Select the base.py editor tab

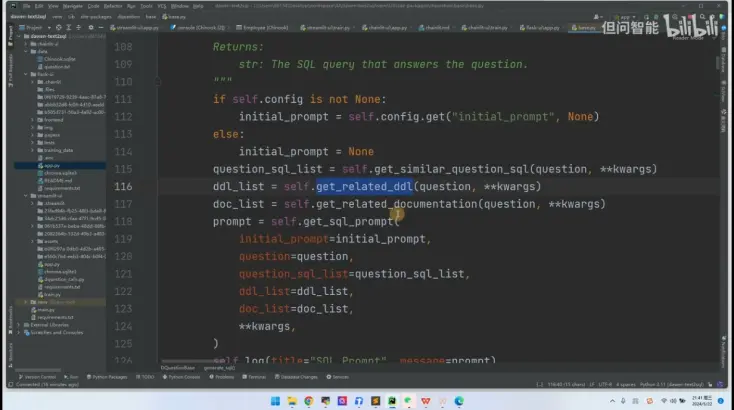583,28
